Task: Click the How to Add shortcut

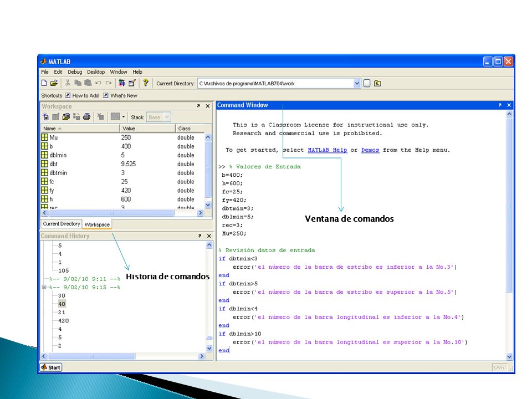Action: point(82,96)
